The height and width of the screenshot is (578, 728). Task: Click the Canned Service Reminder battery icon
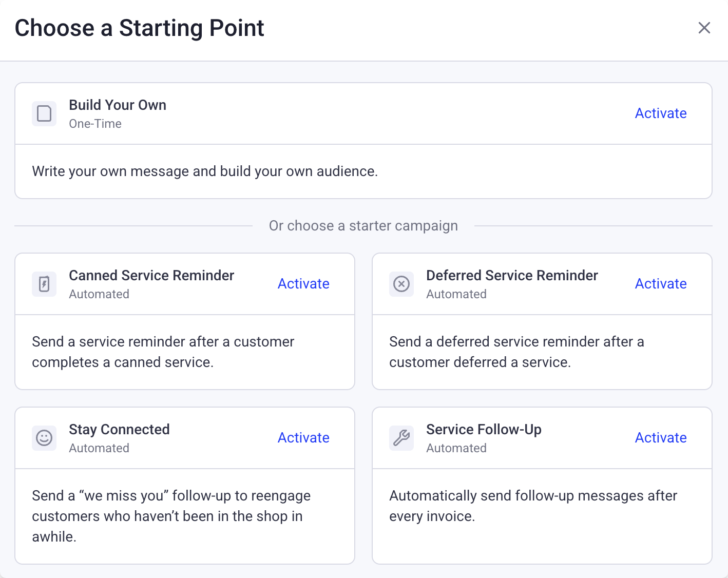44,284
